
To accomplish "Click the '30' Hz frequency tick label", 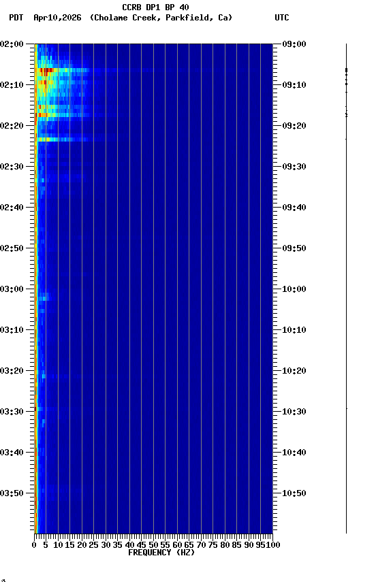I will 106,545.
